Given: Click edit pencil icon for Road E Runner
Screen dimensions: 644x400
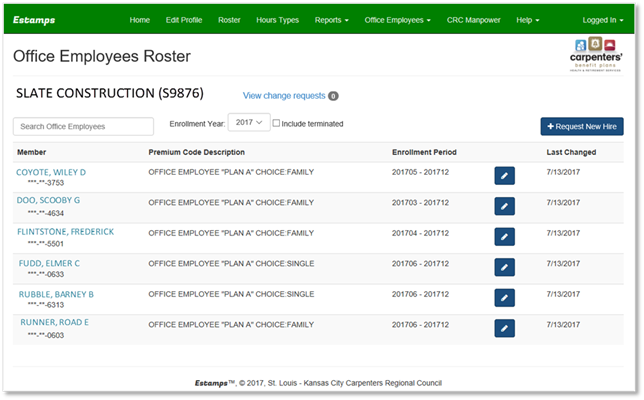Looking at the screenshot, I should click(x=504, y=328).
